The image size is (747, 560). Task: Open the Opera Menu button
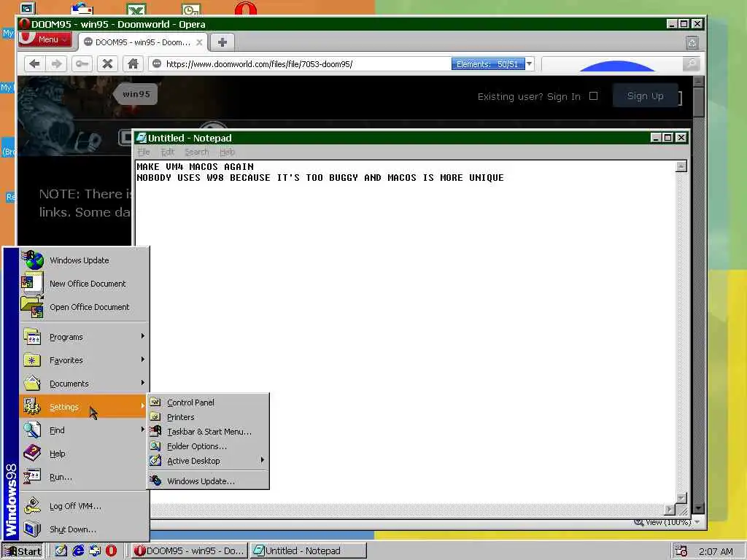coord(45,39)
